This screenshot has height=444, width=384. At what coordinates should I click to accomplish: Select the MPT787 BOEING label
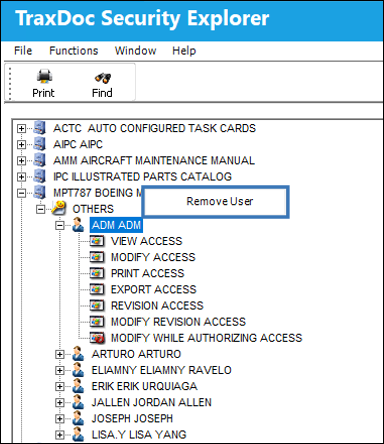tap(97, 192)
